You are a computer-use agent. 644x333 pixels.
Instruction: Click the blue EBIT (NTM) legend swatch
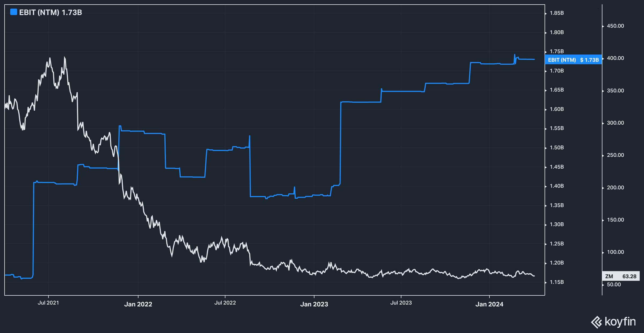click(13, 12)
